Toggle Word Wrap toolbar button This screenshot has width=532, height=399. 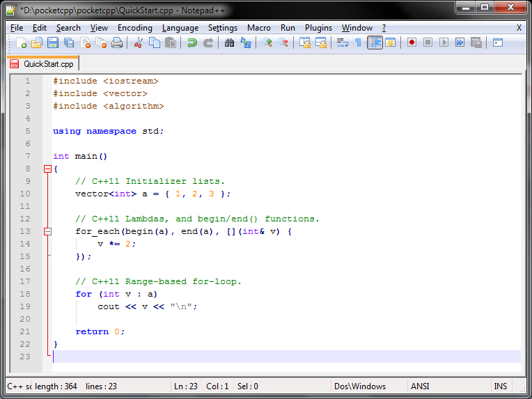click(x=343, y=42)
